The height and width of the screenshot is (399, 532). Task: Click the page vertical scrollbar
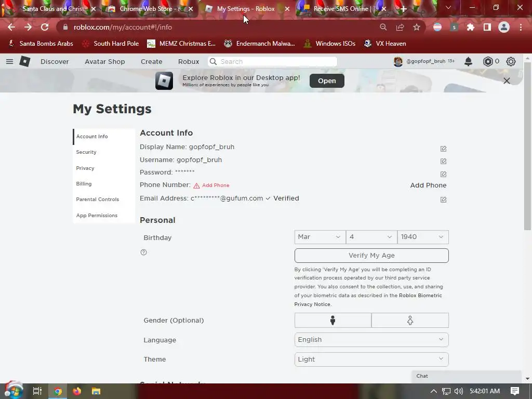(527, 146)
